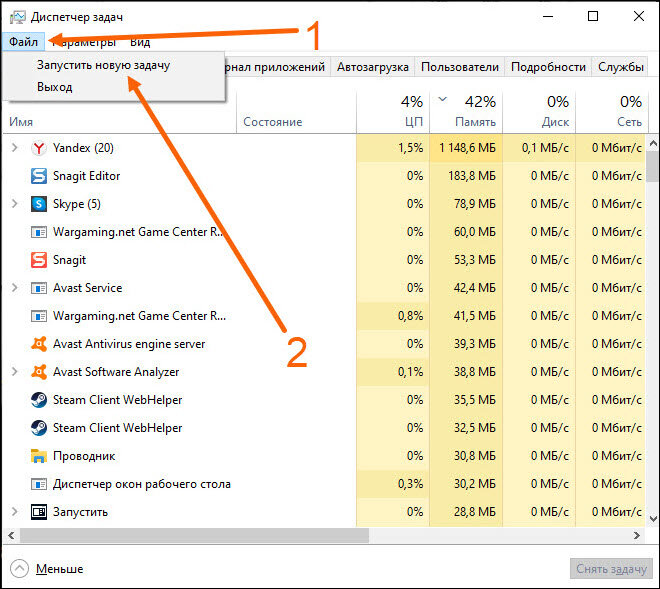Screen dimensions: 660x589
Task: Switch to the Автозагрузка tab
Action: coord(373,67)
